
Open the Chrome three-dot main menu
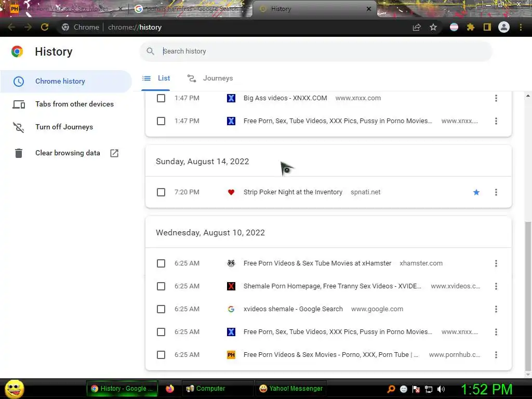pos(521,27)
